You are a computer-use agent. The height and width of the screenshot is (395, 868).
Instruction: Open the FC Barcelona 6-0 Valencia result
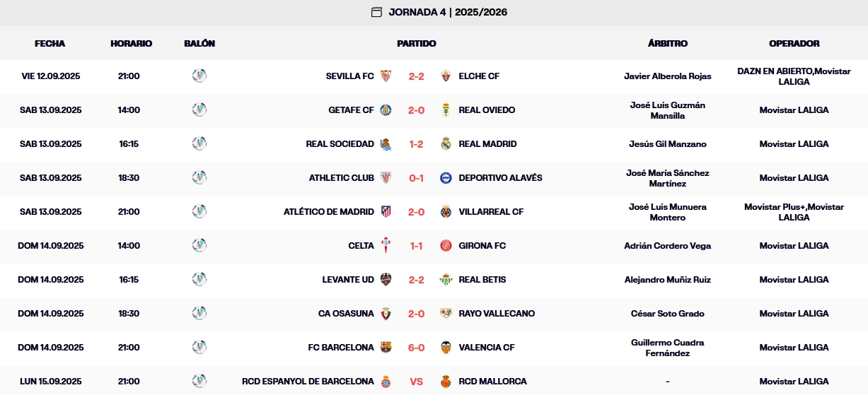(x=416, y=348)
